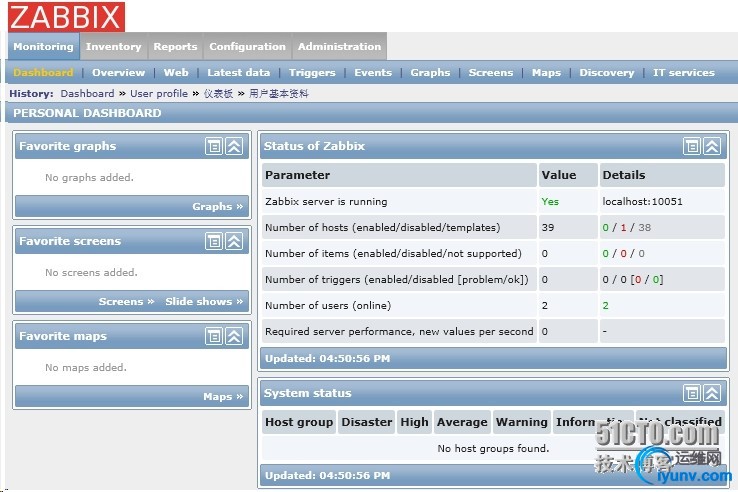Open the Screens submenu item

pos(491,73)
